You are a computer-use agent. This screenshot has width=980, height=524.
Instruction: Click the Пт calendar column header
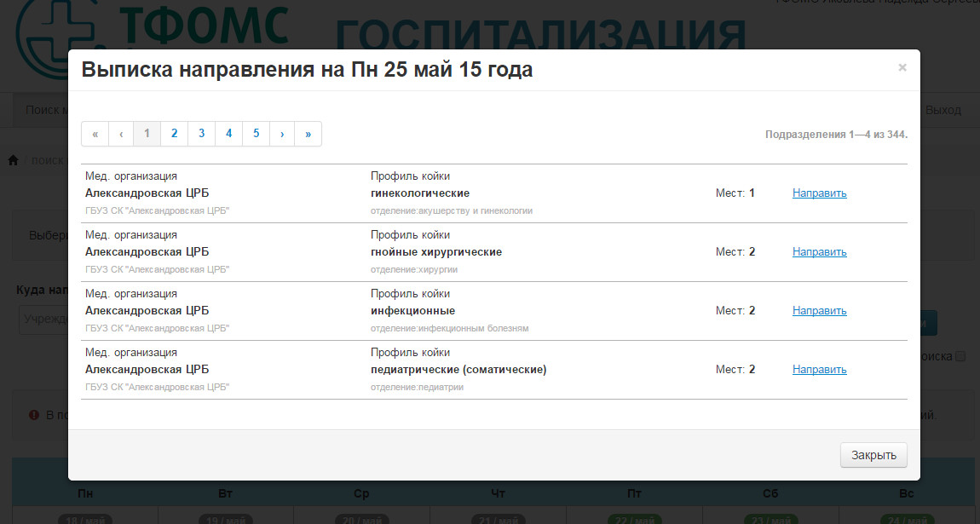point(634,493)
